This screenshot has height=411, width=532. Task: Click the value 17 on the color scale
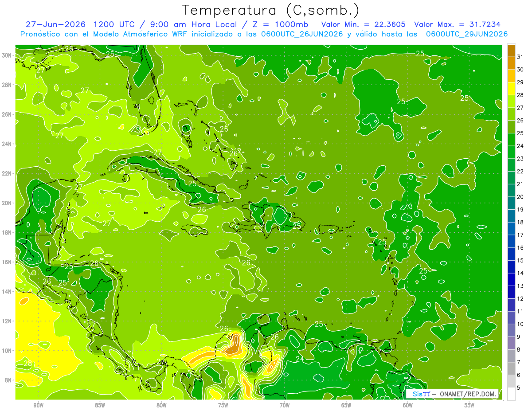click(x=520, y=235)
